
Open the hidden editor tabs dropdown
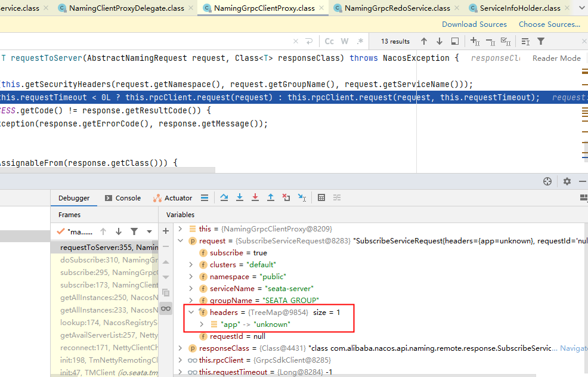(x=582, y=8)
